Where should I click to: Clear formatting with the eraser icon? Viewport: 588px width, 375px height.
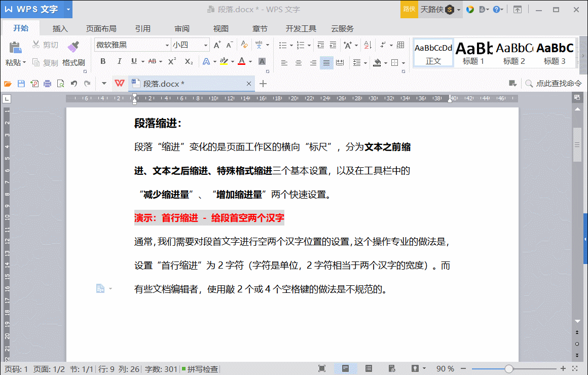(x=244, y=45)
